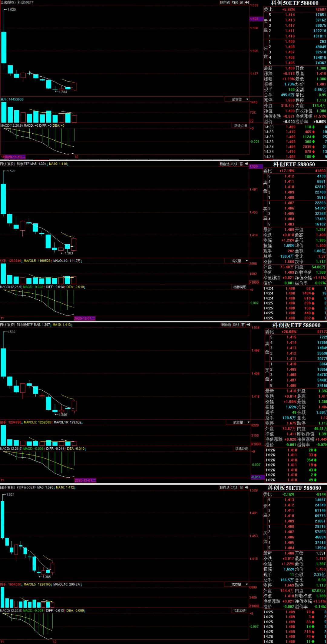Click sell level 1 price 1.410 in 588000 order book

(x=290, y=36)
